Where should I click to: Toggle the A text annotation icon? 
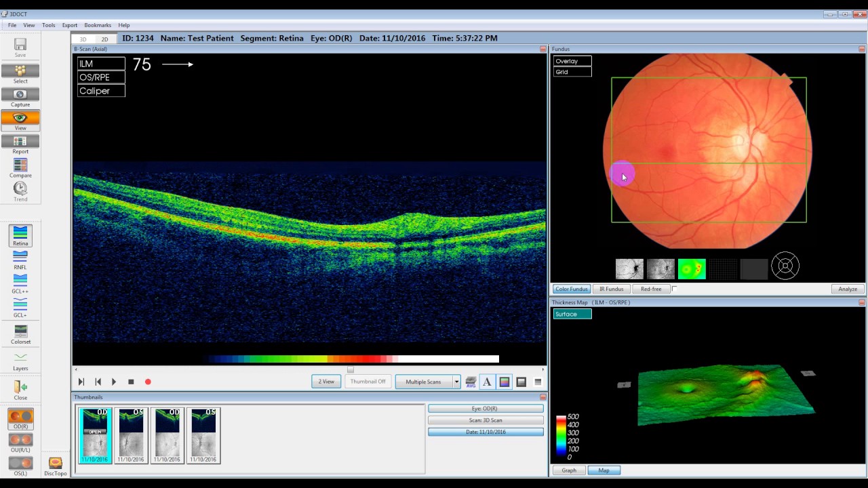[487, 382]
